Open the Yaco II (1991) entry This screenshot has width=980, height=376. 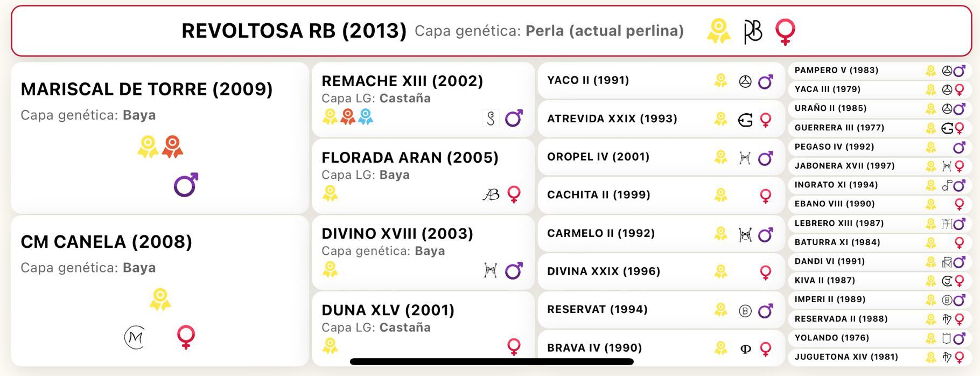tap(661, 81)
